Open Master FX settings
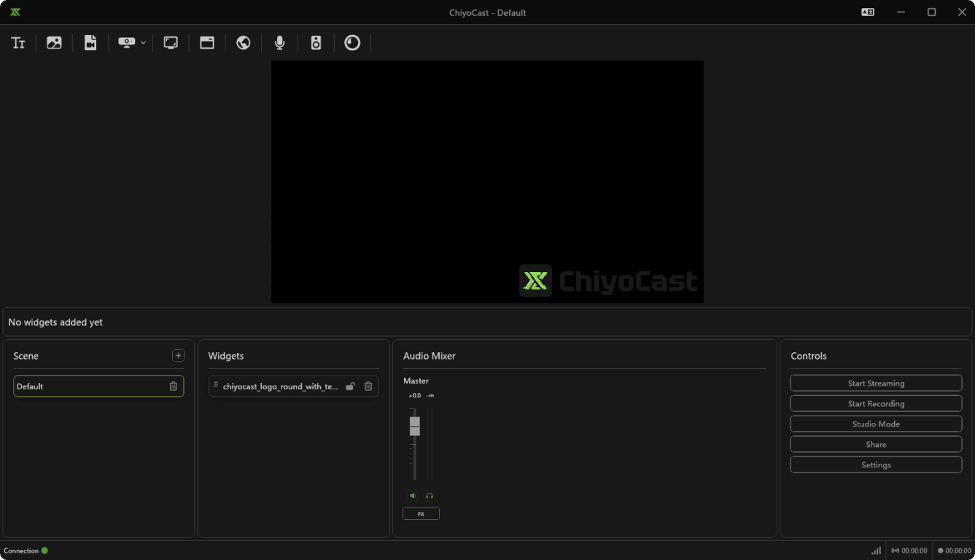 (x=421, y=514)
